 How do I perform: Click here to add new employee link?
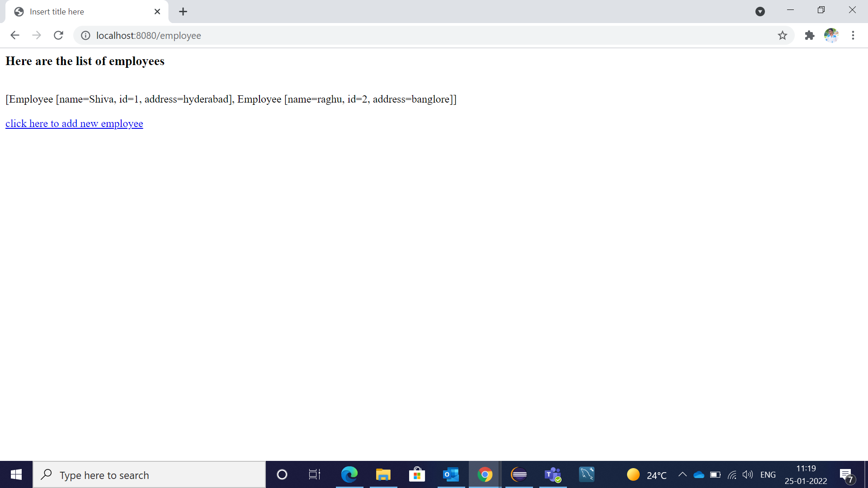(x=74, y=123)
